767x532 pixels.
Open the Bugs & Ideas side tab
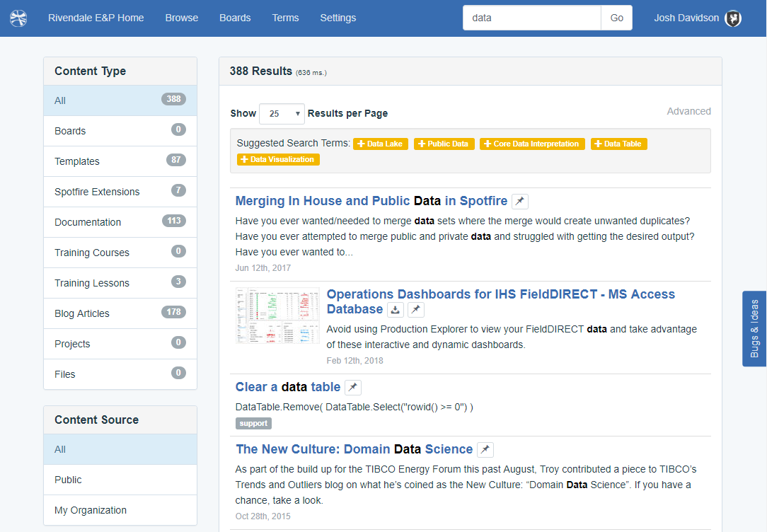(754, 328)
